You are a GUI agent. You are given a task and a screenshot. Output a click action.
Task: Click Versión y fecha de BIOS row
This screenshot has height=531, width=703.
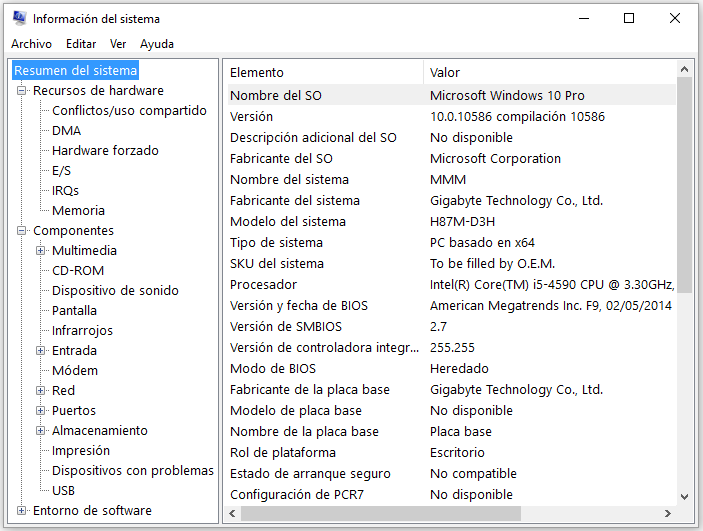click(x=451, y=305)
